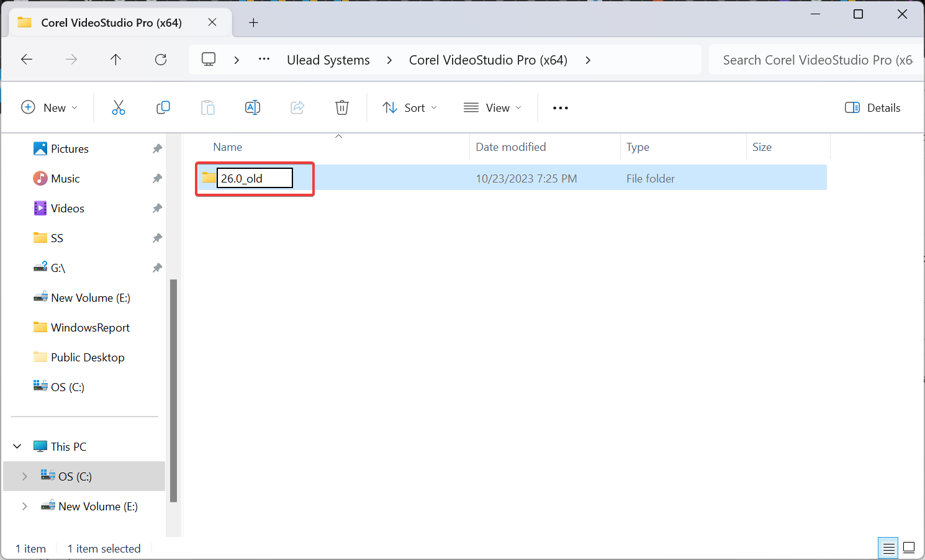Toggle the Details pane
The width and height of the screenshot is (925, 560).
873,107
